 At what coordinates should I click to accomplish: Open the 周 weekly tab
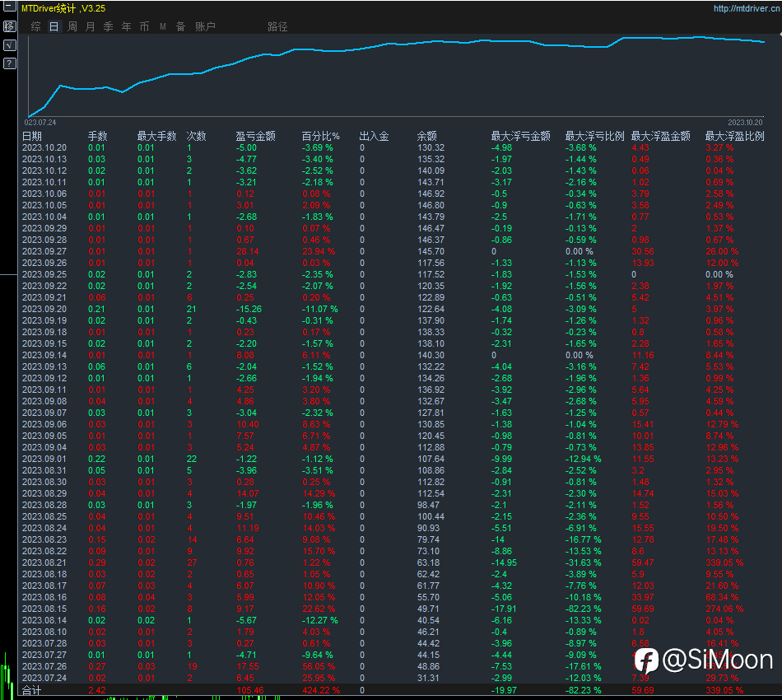[72, 26]
